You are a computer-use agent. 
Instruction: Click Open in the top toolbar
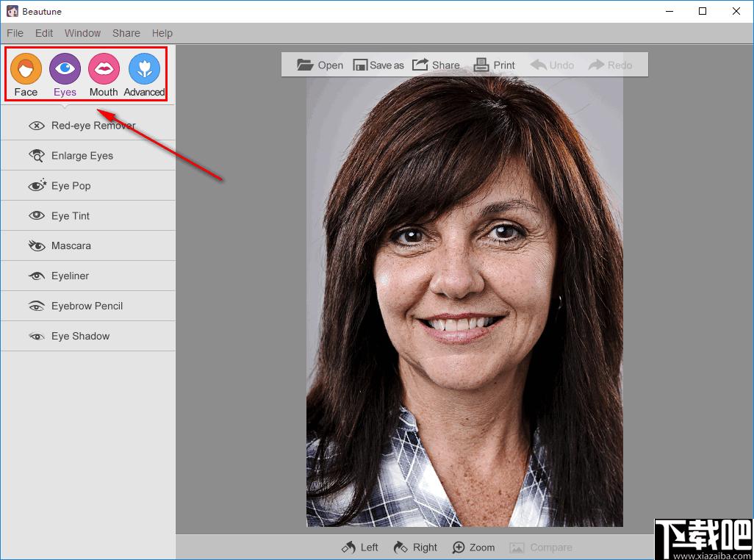320,65
